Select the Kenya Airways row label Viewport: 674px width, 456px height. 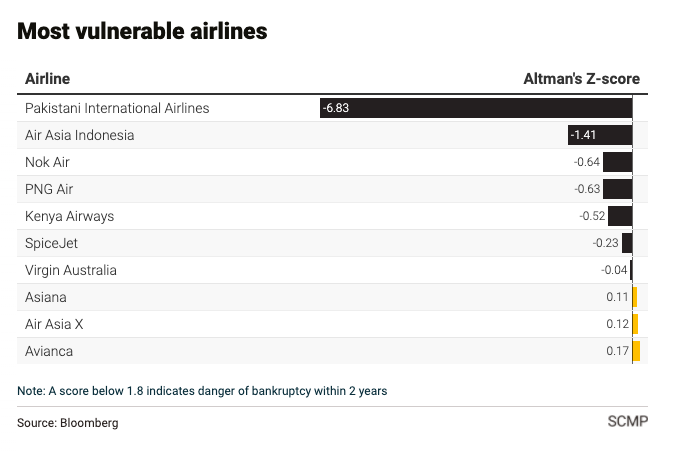[x=69, y=216]
